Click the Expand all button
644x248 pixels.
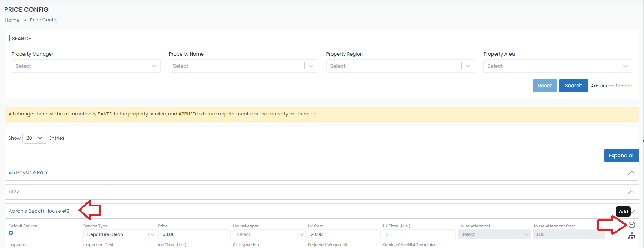(x=622, y=155)
